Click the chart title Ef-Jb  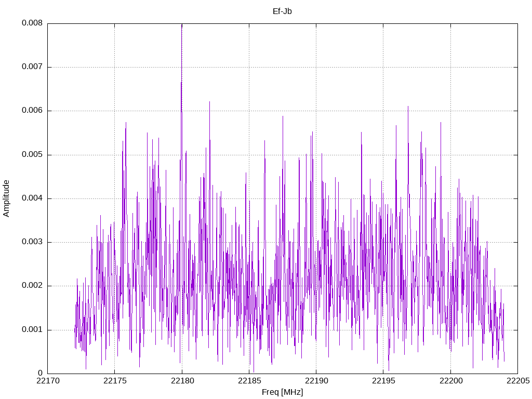pyautogui.click(x=282, y=11)
